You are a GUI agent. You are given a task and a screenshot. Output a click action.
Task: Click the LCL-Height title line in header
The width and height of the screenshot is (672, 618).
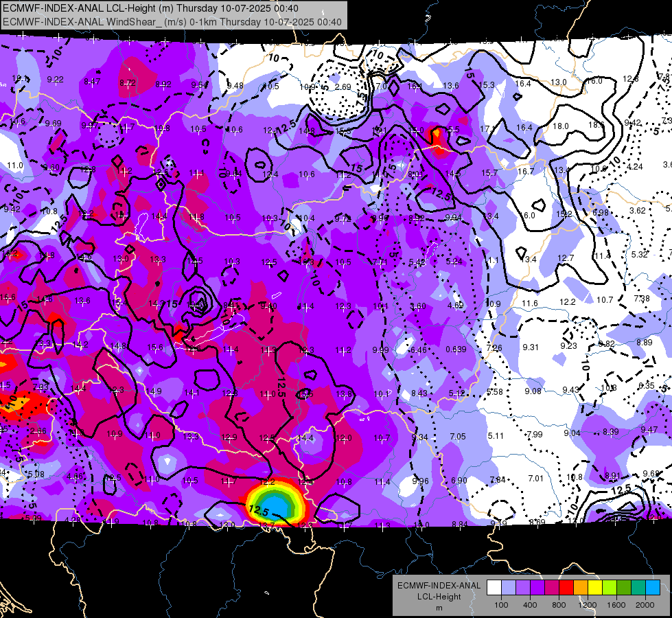tap(150, 8)
